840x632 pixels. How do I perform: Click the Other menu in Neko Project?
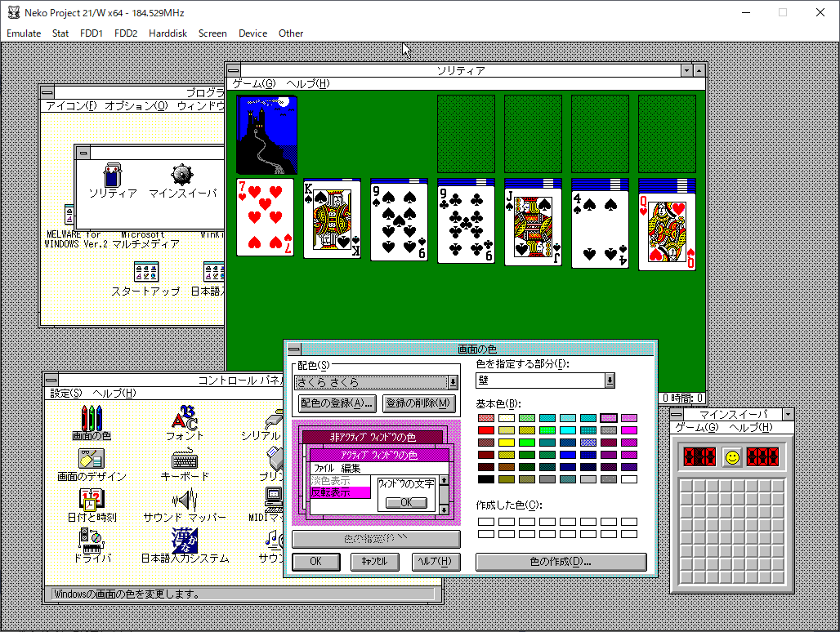(291, 33)
